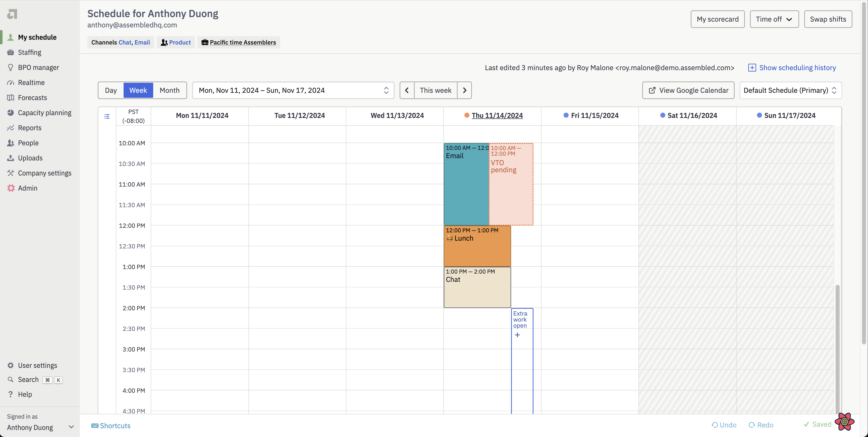
Task: Go to the next week
Action: click(464, 91)
